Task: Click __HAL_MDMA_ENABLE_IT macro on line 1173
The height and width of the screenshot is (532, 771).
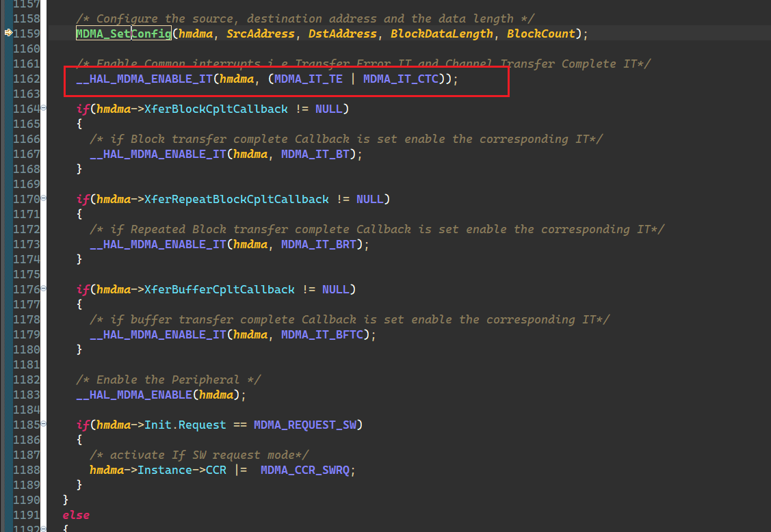Action: [x=158, y=244]
